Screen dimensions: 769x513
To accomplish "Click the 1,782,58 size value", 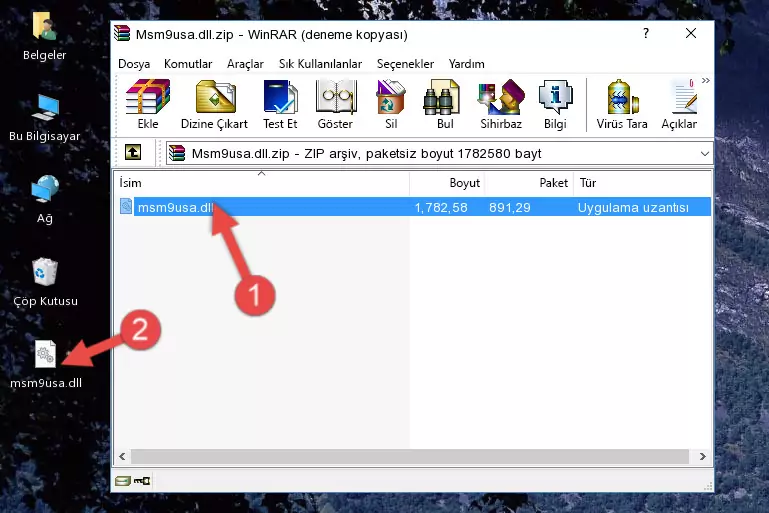I will point(441,207).
